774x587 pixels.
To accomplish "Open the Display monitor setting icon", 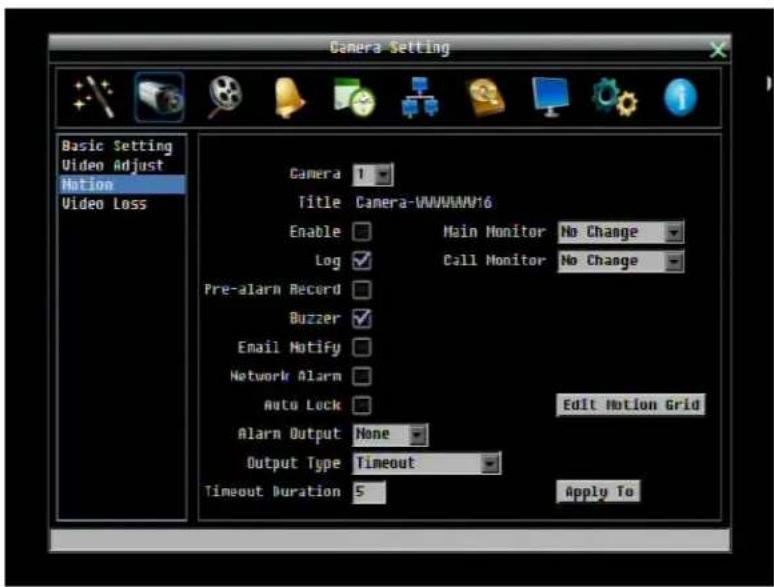I will pos(550,97).
